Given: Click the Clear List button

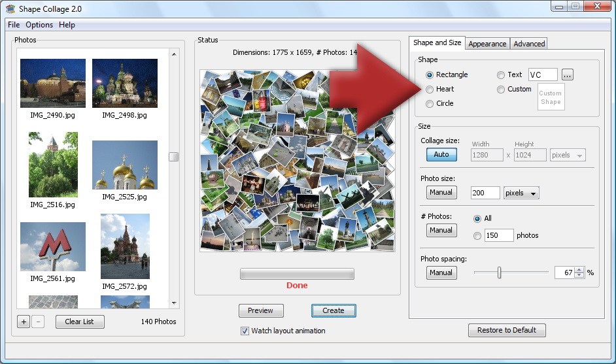Looking at the screenshot, I should (80, 322).
